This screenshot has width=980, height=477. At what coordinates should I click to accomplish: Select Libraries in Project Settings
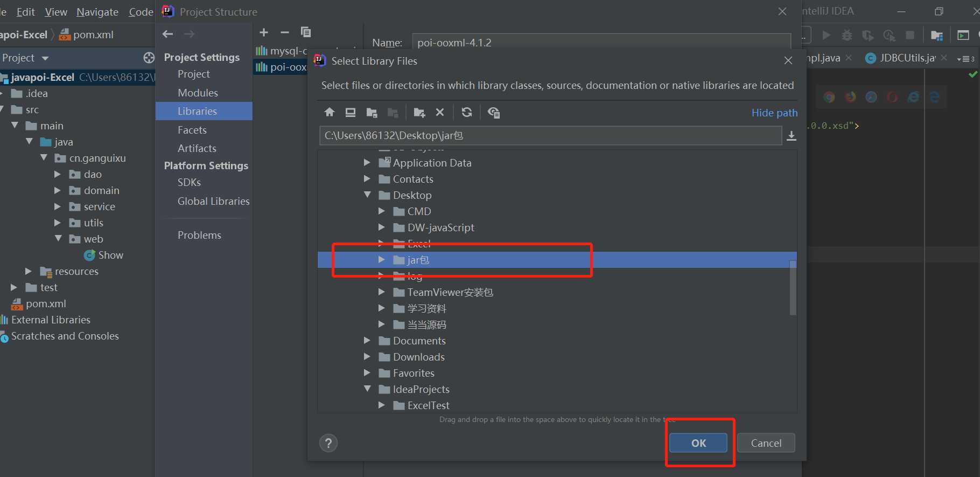coord(204,111)
